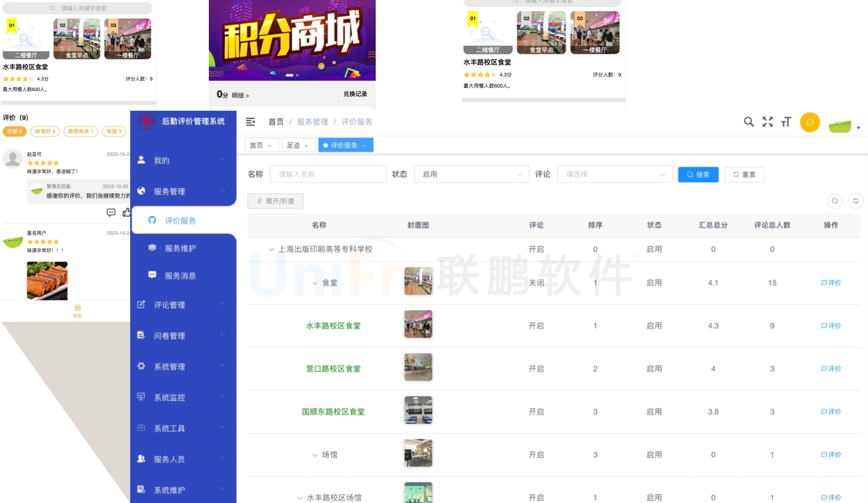Toggle the 味道好 4 filter tag

coord(45,131)
